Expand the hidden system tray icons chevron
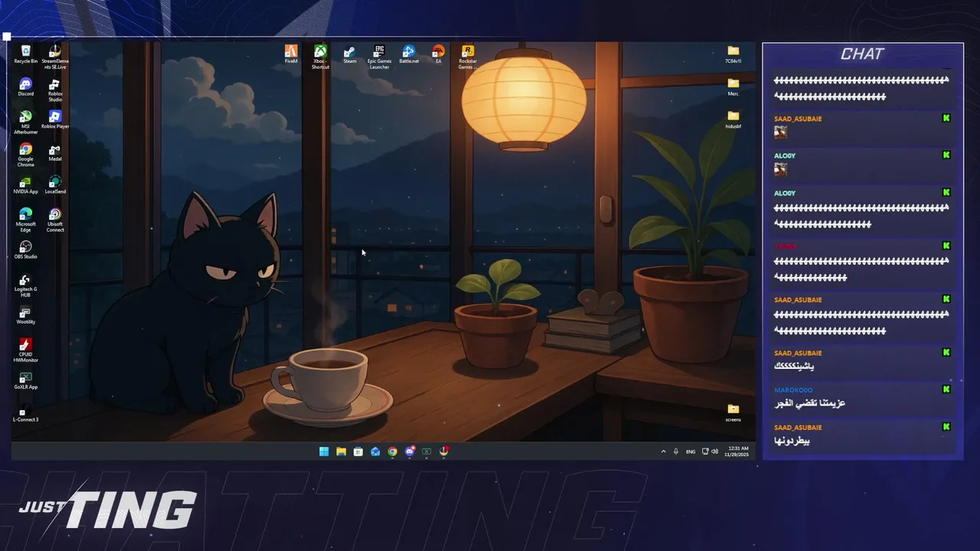 [663, 452]
